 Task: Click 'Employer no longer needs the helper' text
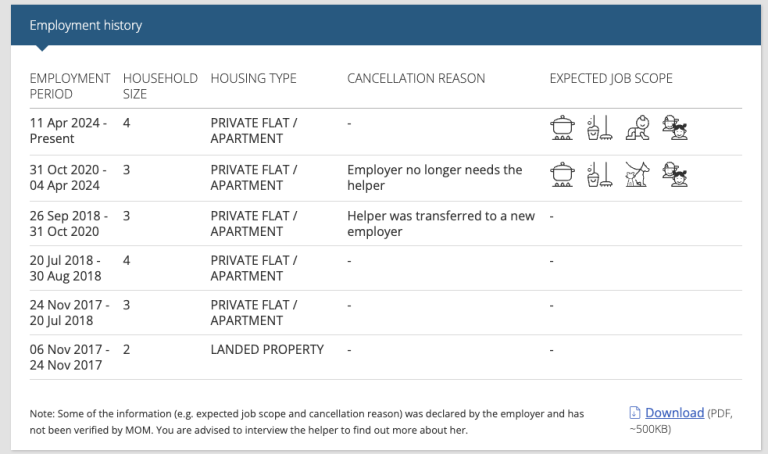click(434, 177)
